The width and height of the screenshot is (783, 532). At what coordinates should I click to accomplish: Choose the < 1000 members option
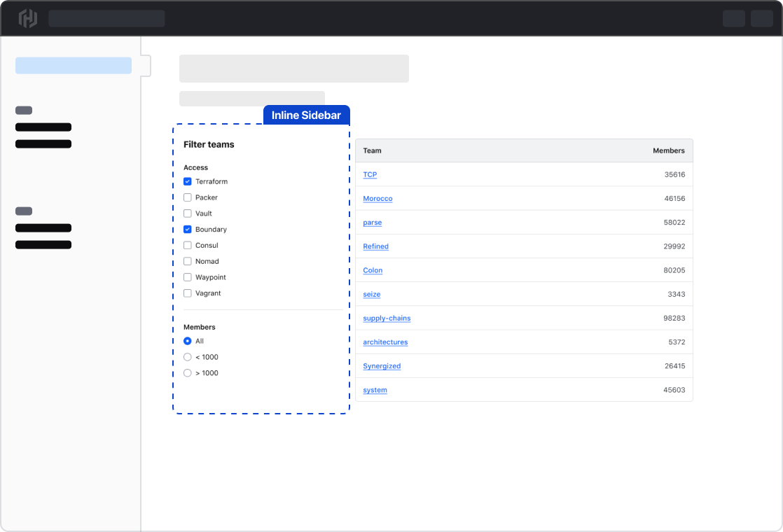pos(188,357)
